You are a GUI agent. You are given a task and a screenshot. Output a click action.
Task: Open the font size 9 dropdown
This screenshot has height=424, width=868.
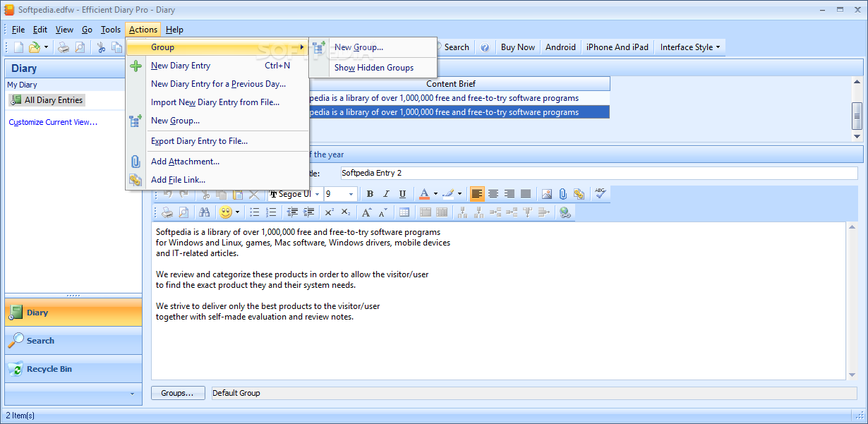(351, 194)
